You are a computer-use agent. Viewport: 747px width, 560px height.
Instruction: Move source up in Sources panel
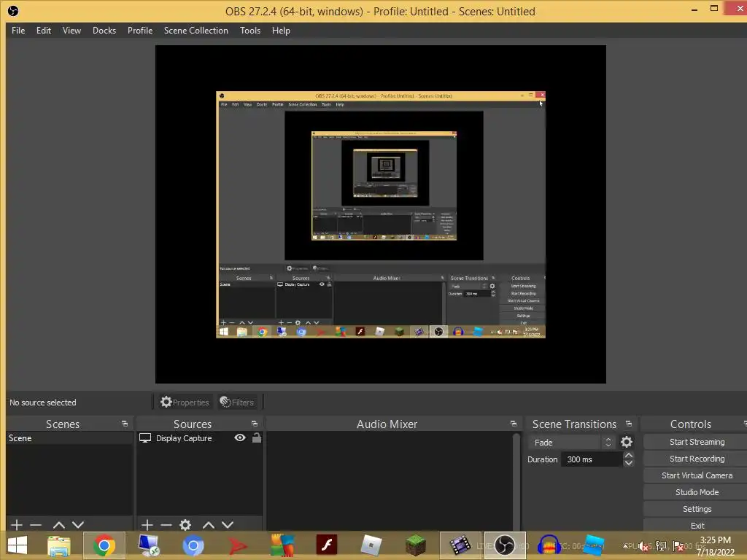(x=208, y=525)
